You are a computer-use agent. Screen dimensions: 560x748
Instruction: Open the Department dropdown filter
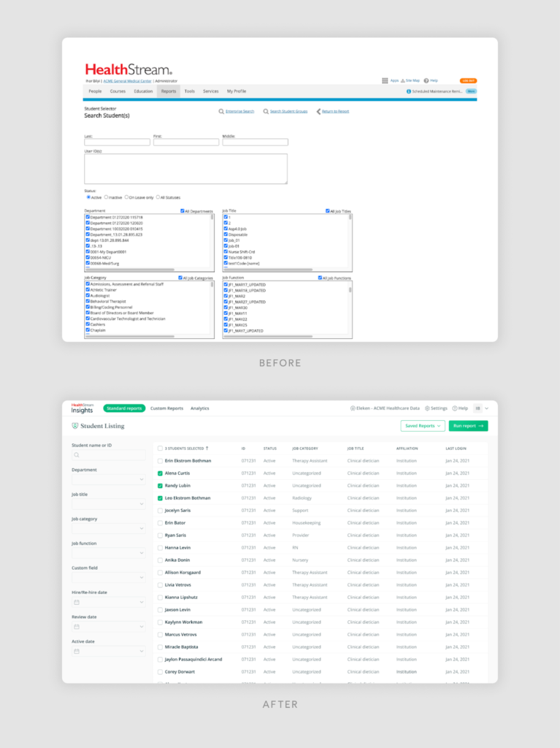pos(108,479)
